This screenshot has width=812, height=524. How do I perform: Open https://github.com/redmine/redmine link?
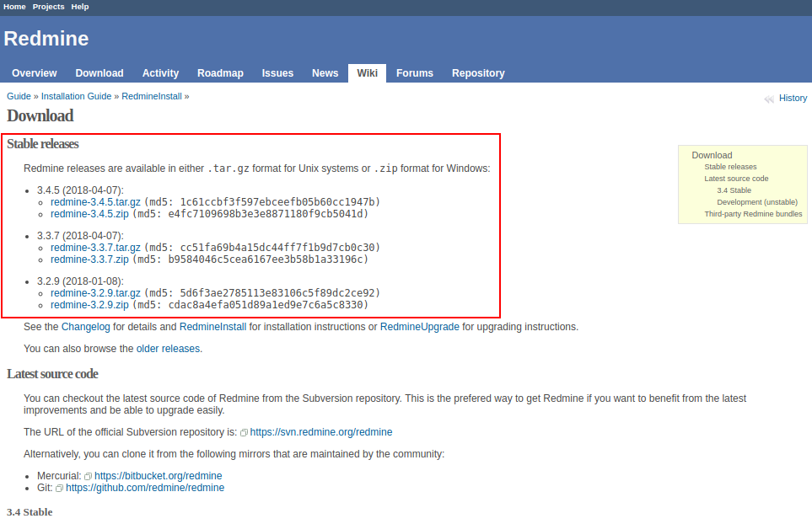pyautogui.click(x=145, y=488)
